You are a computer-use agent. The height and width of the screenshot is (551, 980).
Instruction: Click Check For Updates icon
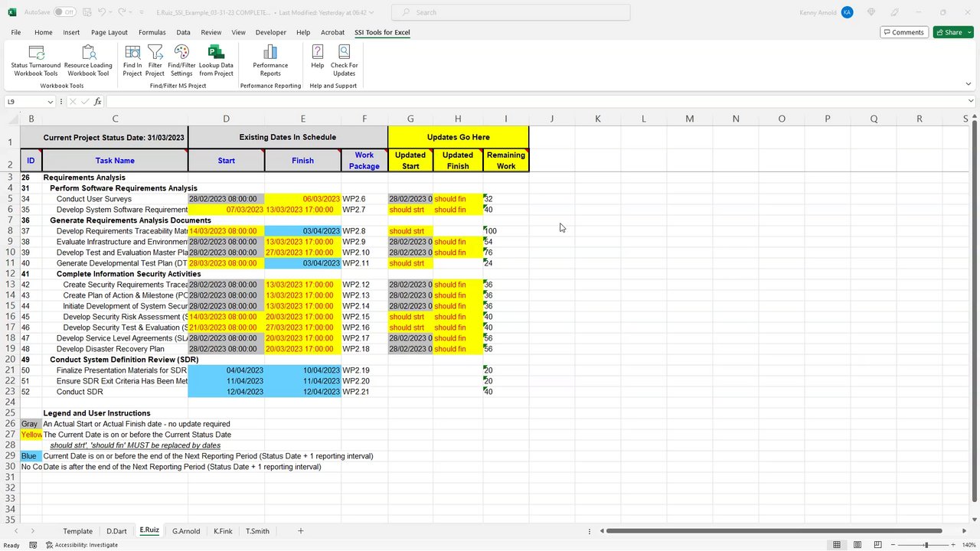(x=345, y=60)
